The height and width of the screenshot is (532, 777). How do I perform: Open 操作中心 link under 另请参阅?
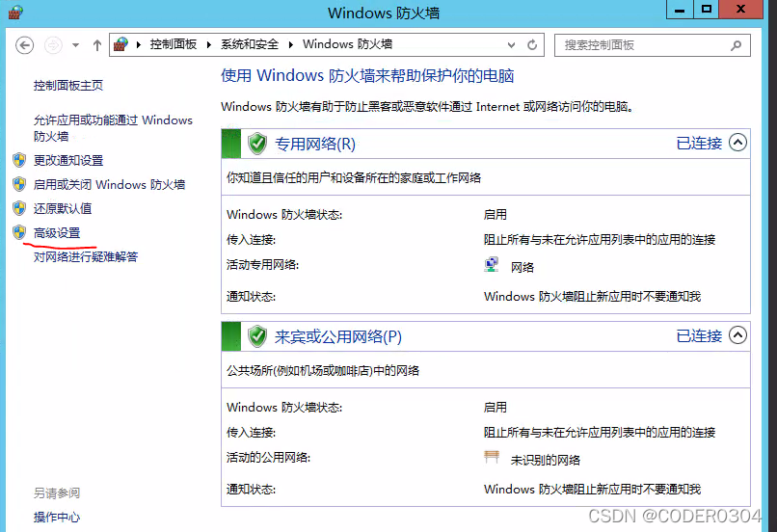[57, 518]
